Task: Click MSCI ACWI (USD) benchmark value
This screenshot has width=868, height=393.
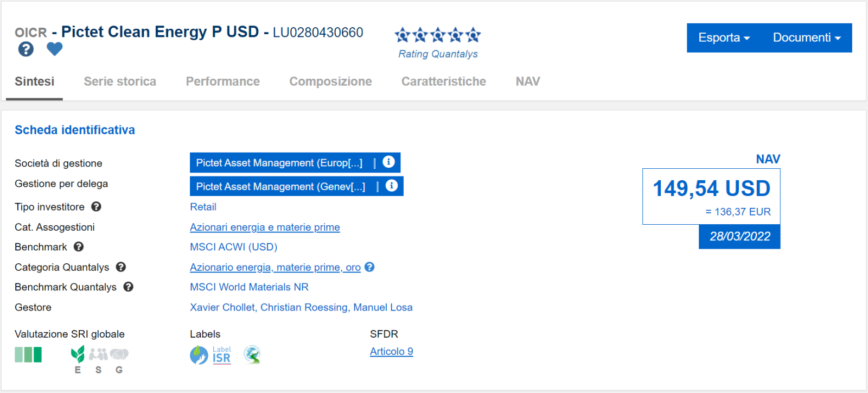Action: [233, 247]
